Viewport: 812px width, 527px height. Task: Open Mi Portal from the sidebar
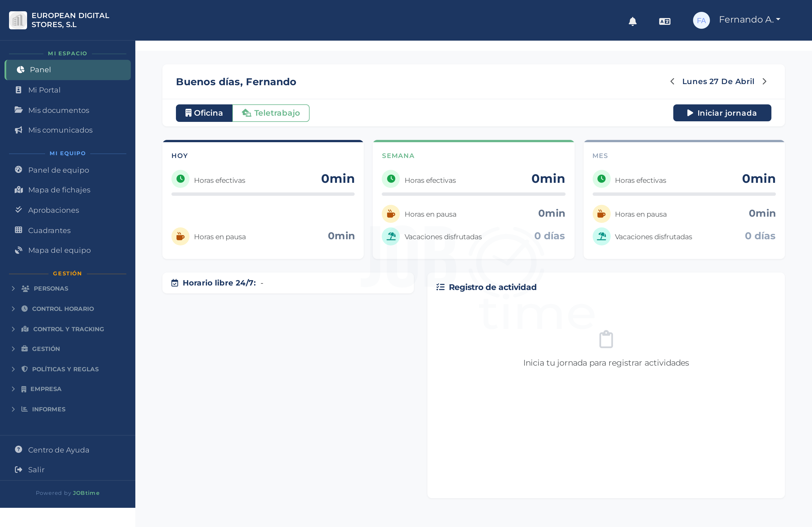[45, 90]
